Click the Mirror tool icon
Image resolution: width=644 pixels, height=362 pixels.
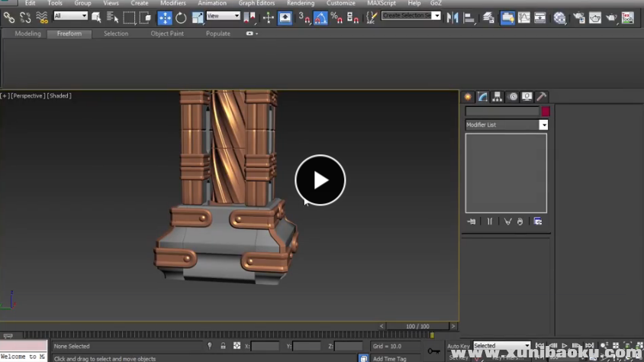click(452, 18)
